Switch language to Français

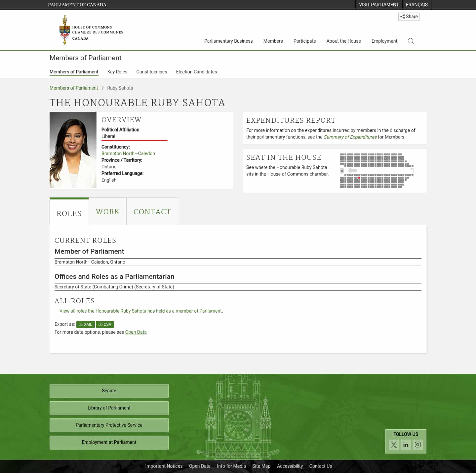pyautogui.click(x=416, y=5)
